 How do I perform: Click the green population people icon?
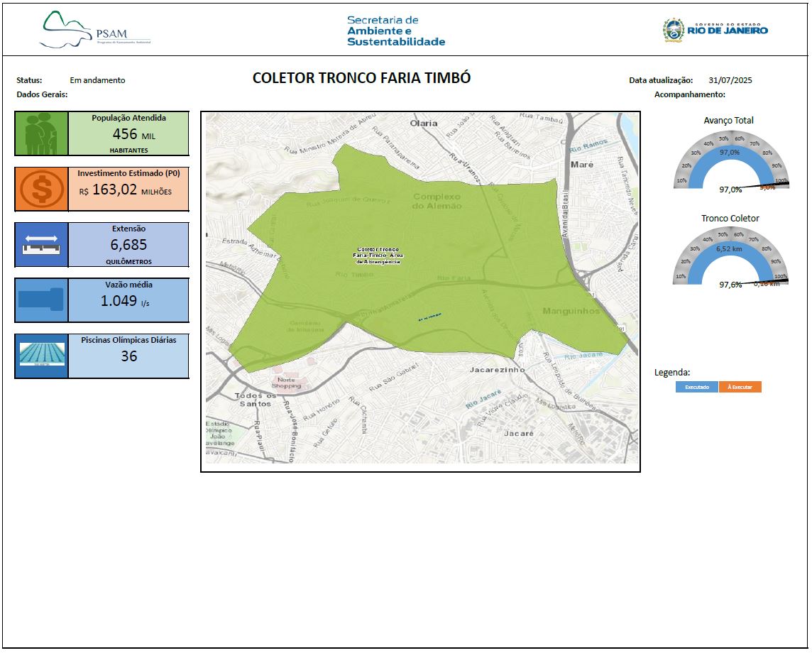click(x=41, y=133)
